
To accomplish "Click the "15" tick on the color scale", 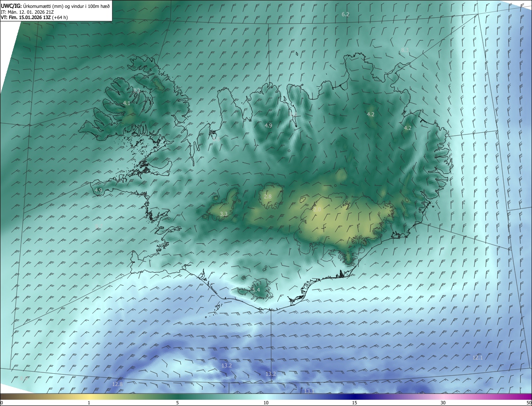I will [x=355, y=403].
